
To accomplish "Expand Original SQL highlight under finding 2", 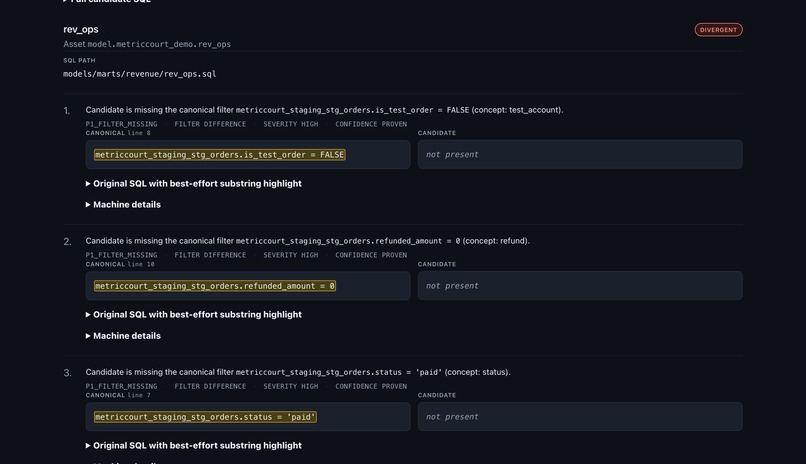I will (194, 314).
